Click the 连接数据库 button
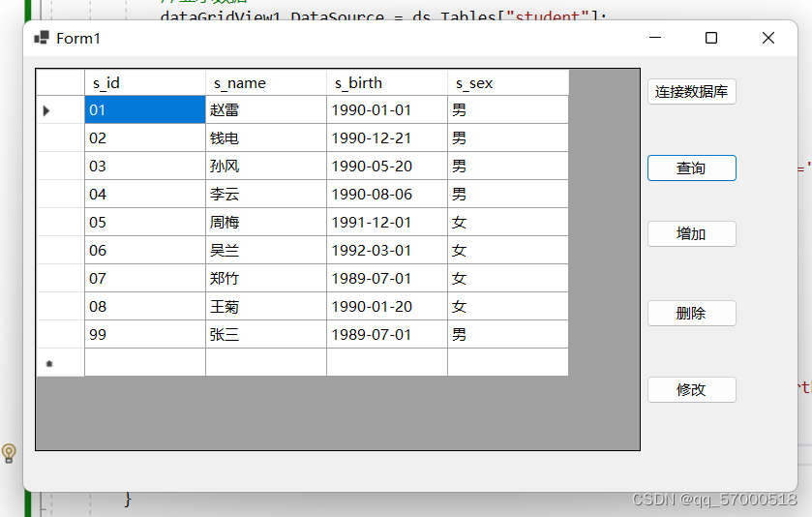 (x=691, y=92)
